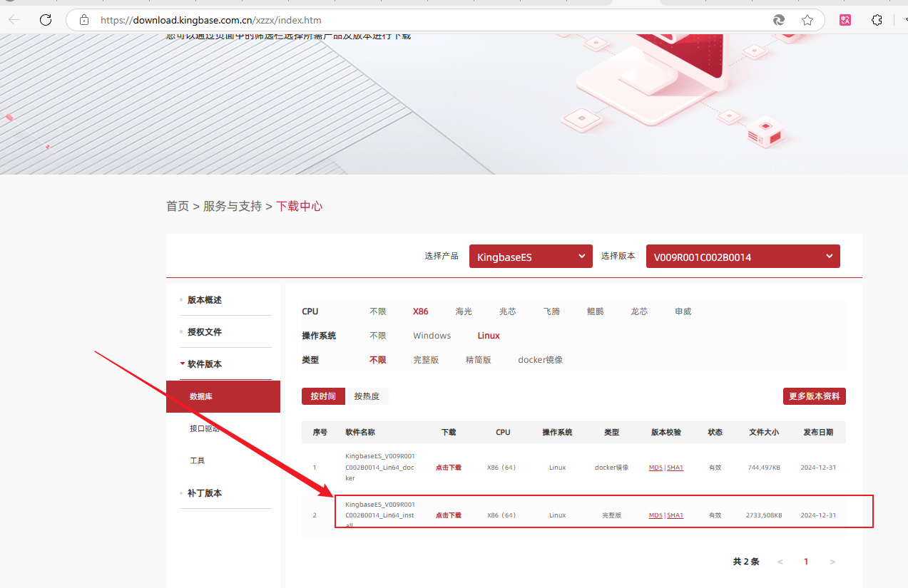Image resolution: width=908 pixels, height=588 pixels.
Task: Set 类型 filter to docker镜像
Action: pyautogui.click(x=541, y=360)
